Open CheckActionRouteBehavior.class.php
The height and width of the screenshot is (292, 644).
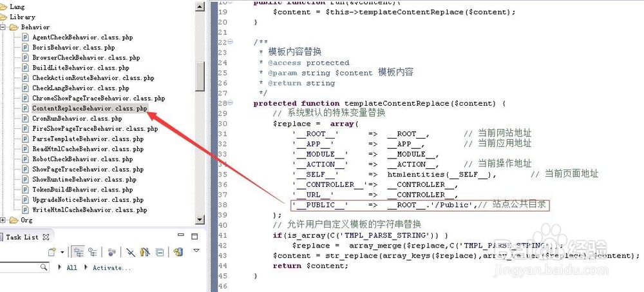click(x=93, y=78)
